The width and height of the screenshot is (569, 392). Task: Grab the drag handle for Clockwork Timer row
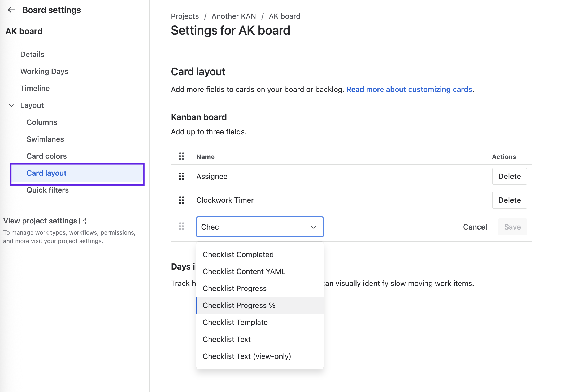(x=181, y=200)
